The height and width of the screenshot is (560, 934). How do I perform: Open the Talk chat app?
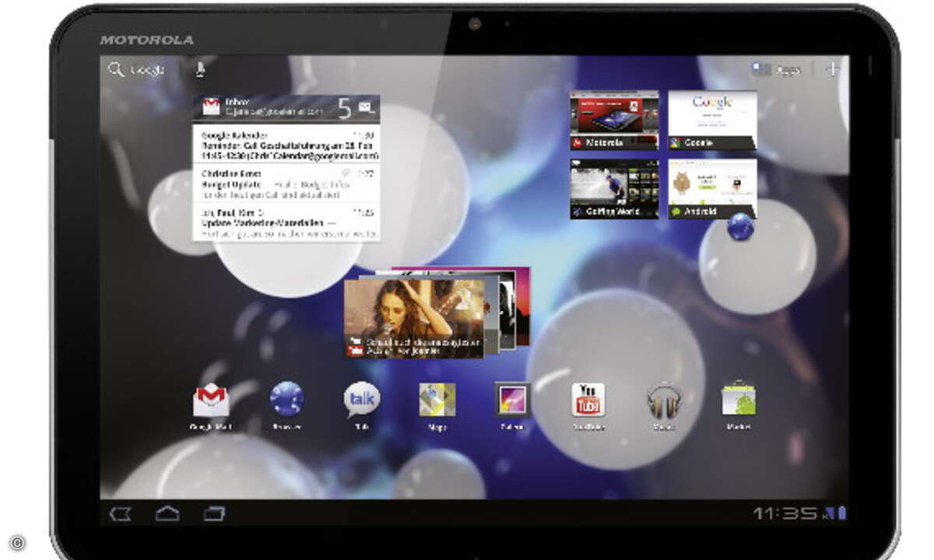(362, 400)
